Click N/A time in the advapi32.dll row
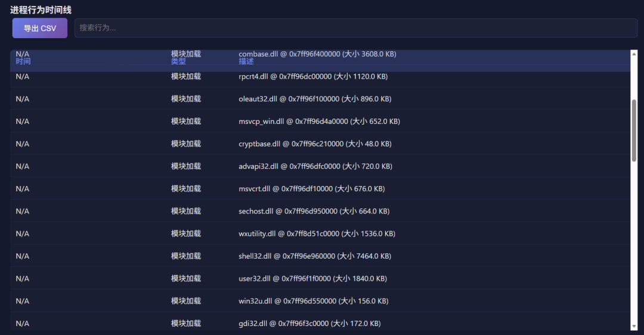 tap(23, 166)
